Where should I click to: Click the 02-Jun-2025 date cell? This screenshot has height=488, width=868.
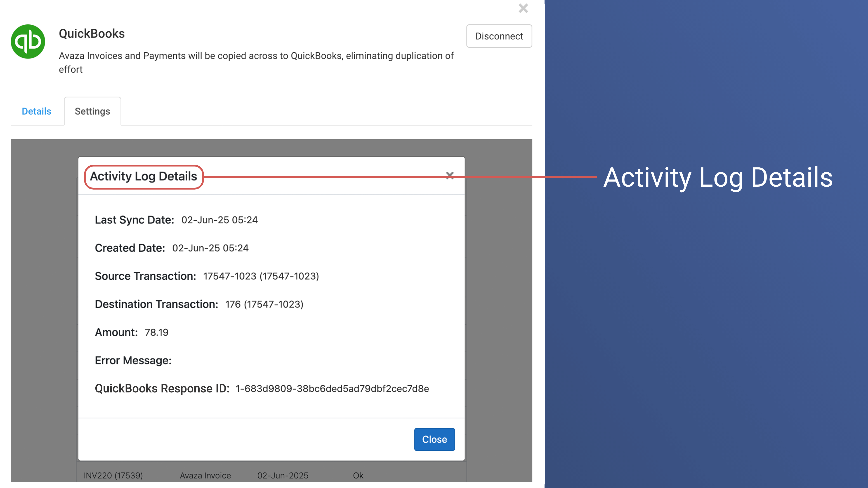(283, 475)
